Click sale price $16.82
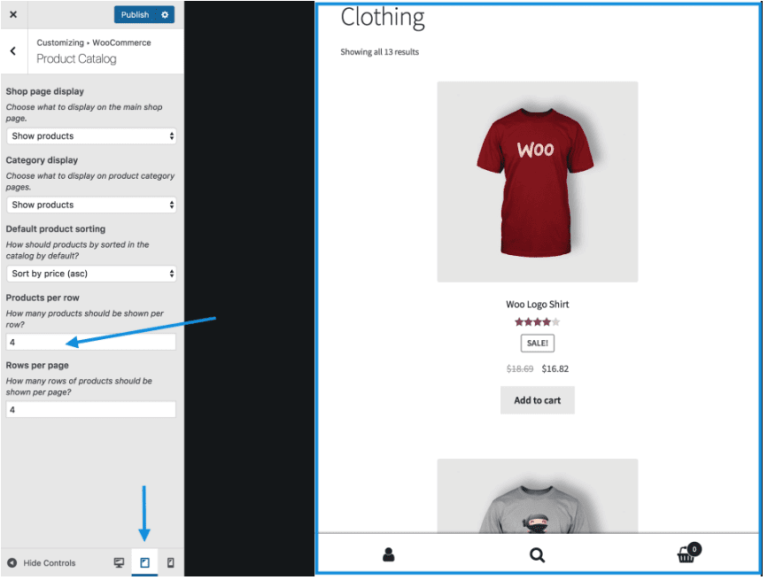This screenshot has height=580, width=768. (x=555, y=369)
